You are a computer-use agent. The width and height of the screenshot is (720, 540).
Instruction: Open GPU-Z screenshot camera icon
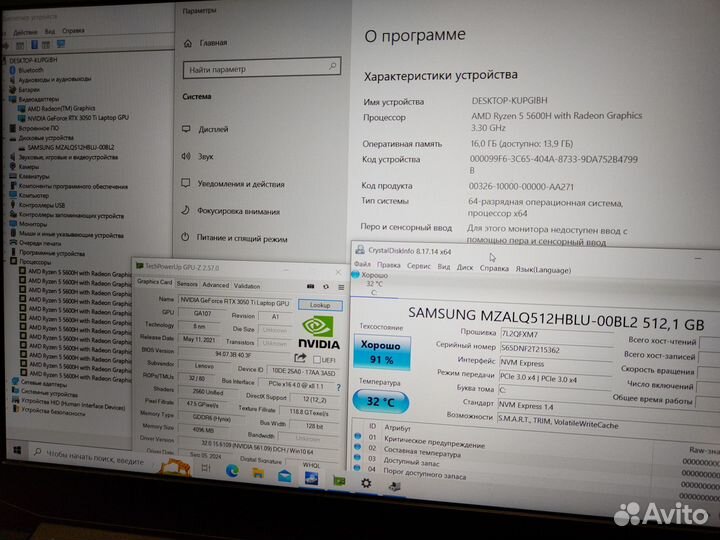pos(310,286)
